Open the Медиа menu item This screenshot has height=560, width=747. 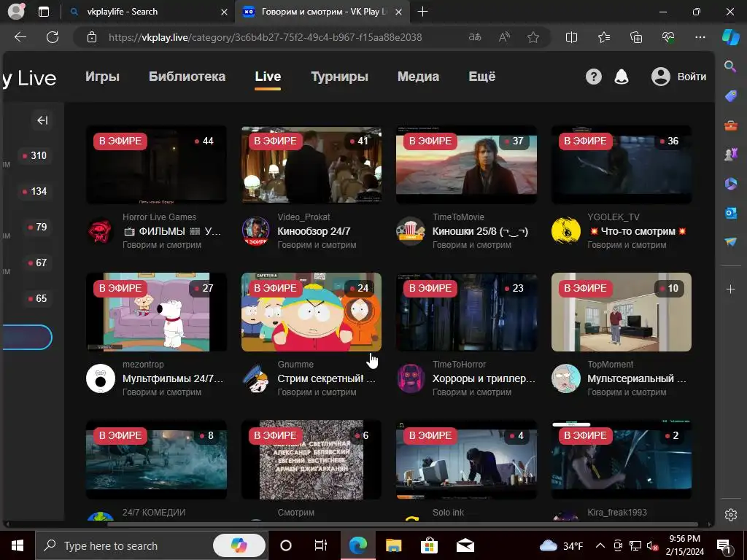[x=418, y=77]
